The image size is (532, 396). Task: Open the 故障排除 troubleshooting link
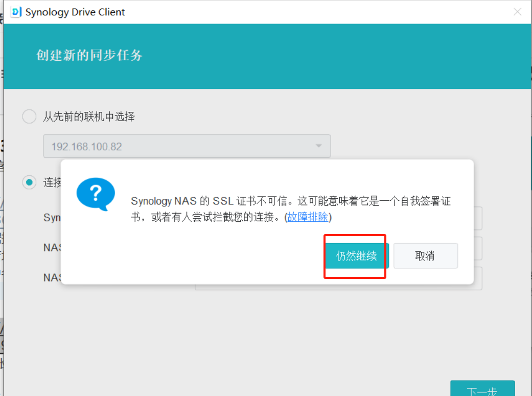coord(307,217)
